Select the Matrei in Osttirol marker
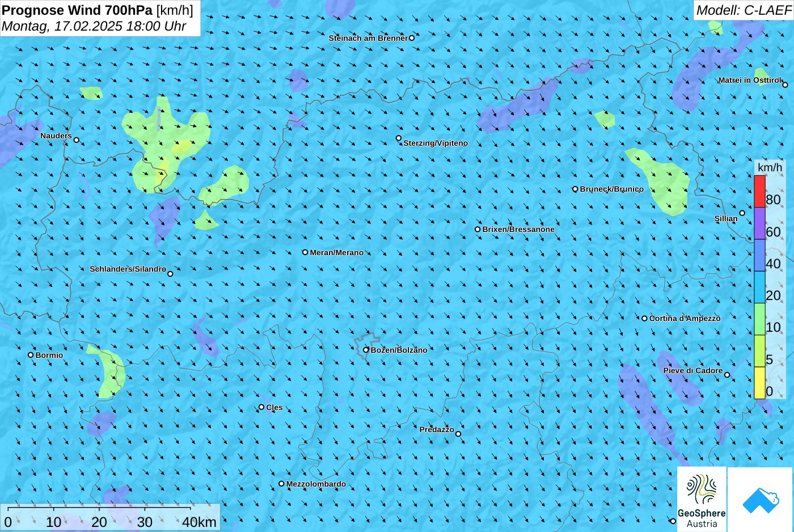This screenshot has width=794, height=532. [x=785, y=85]
